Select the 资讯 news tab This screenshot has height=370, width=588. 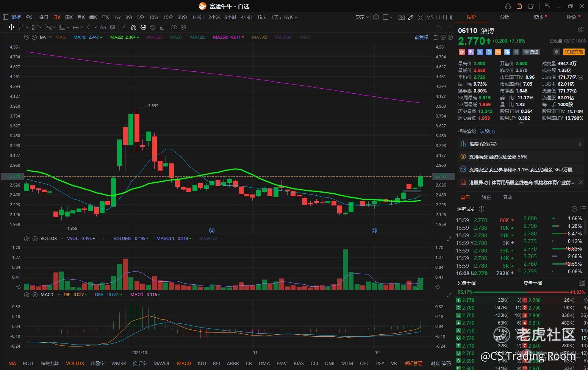click(538, 17)
